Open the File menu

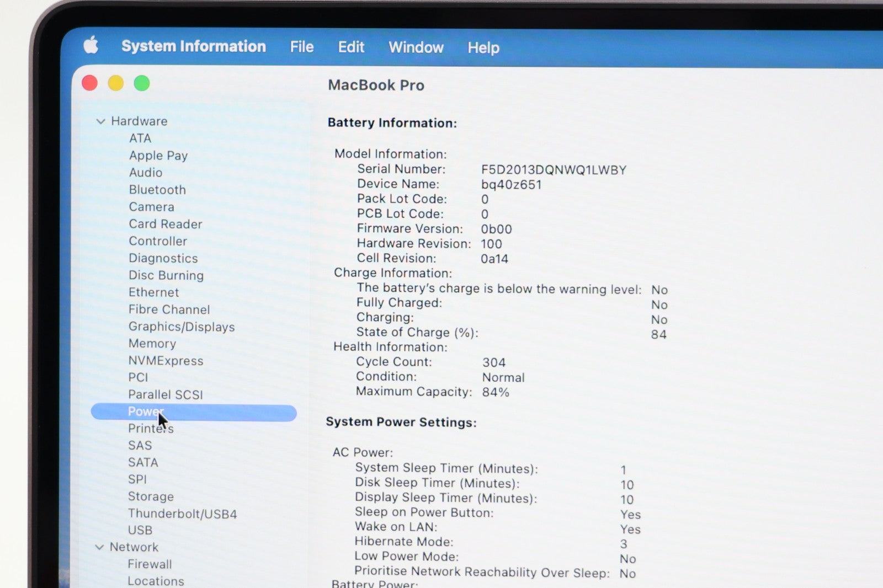(x=301, y=47)
